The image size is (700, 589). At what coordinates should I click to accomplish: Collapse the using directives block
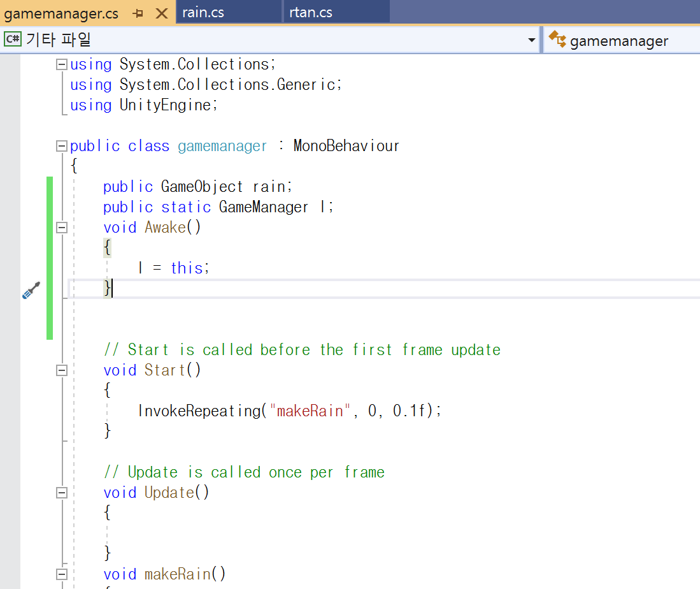(62, 64)
